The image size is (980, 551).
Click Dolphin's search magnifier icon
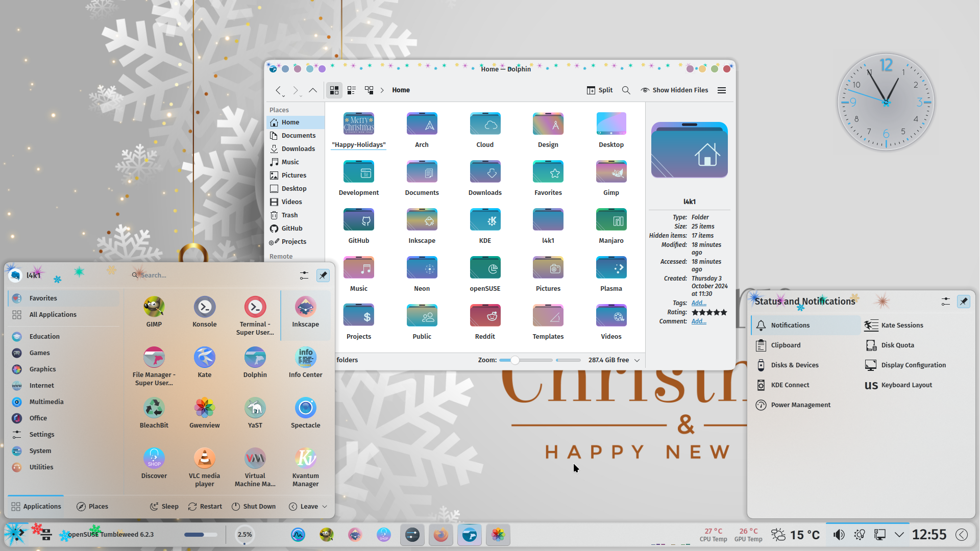pyautogui.click(x=626, y=90)
